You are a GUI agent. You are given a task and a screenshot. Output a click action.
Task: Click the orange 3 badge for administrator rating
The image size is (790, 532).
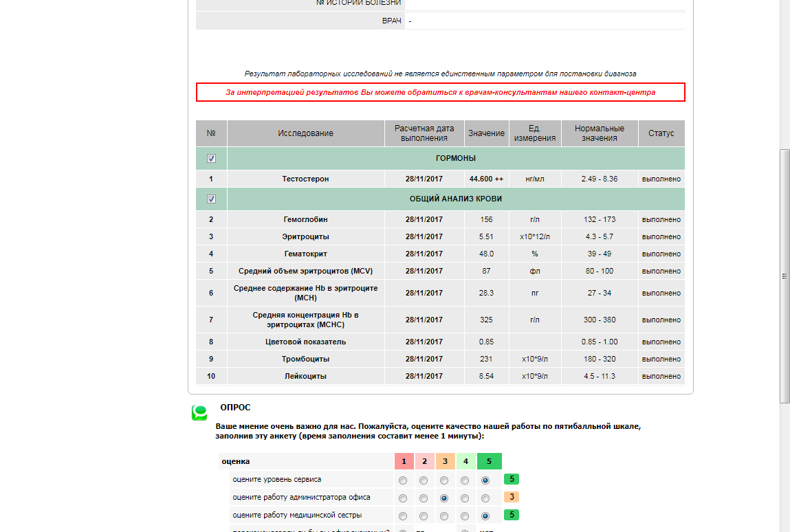coord(512,497)
